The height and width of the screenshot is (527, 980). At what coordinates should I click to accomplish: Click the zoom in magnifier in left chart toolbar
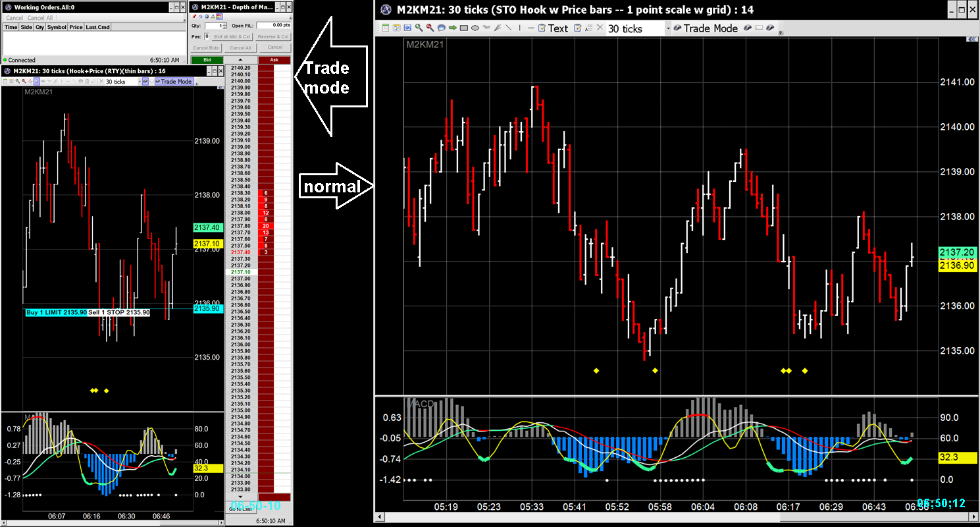click(x=18, y=81)
